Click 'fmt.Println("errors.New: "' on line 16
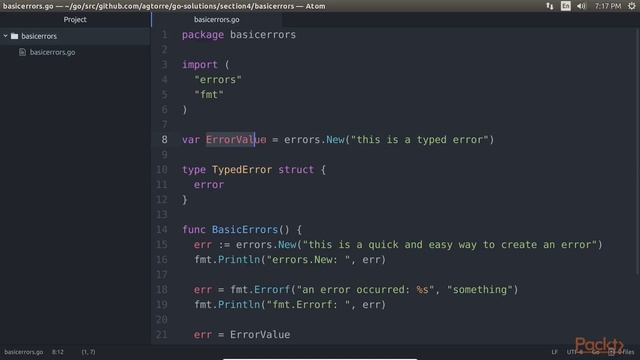Image resolution: width=640 pixels, height=360 pixels. pyautogui.click(x=272, y=260)
